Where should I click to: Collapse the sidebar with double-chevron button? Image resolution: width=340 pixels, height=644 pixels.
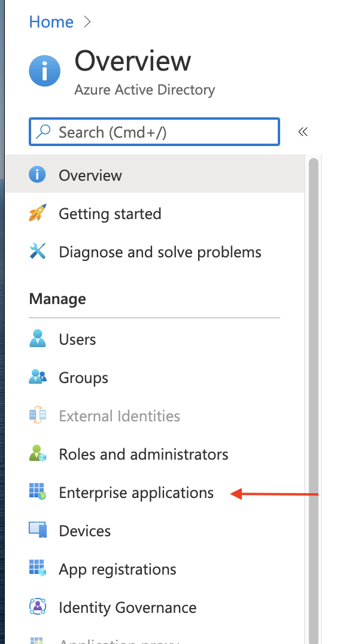click(x=303, y=132)
